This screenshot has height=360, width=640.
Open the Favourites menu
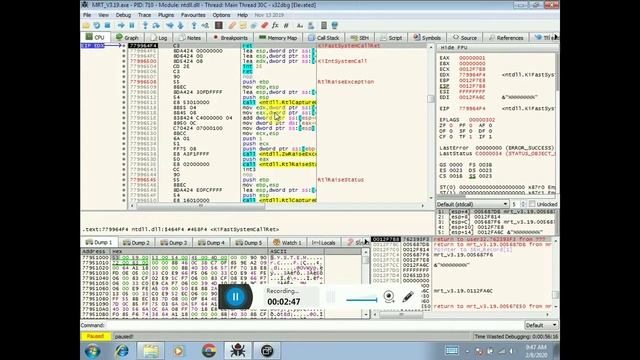pos(193,15)
